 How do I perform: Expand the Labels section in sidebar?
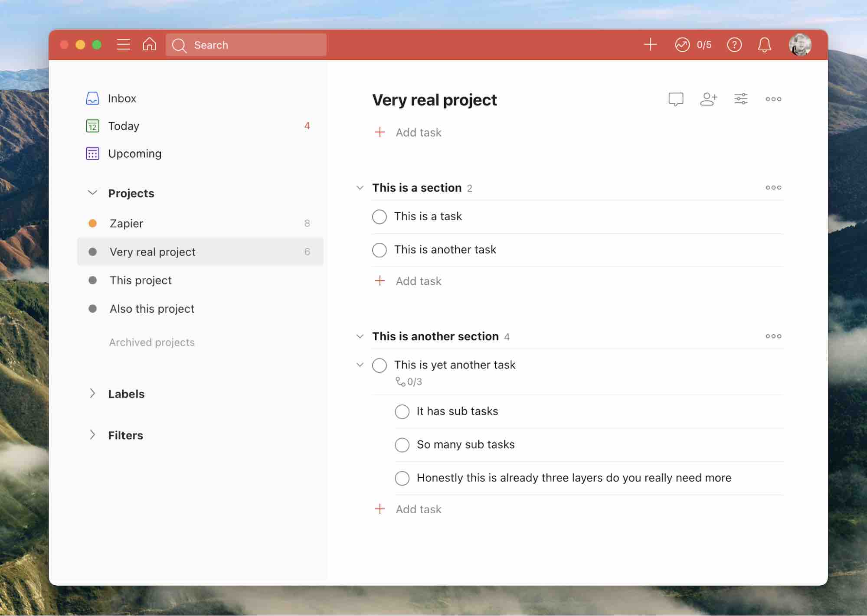click(x=92, y=393)
